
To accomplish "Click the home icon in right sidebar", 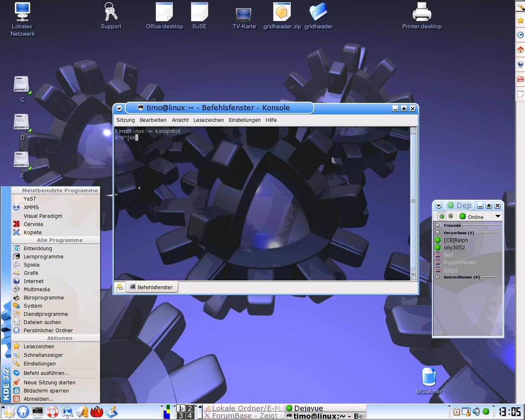I will tap(520, 50).
